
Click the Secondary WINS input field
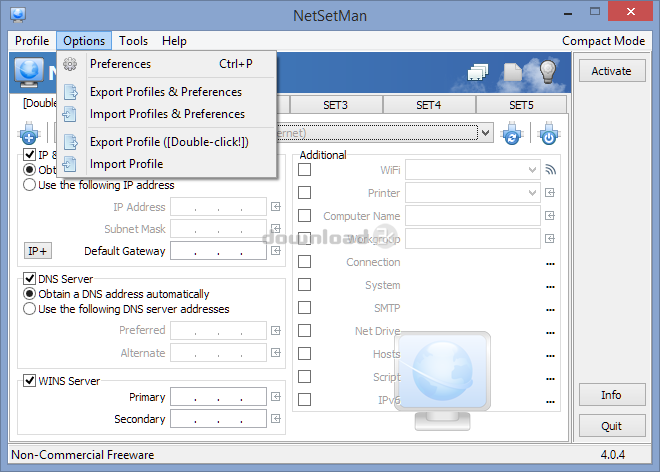point(218,419)
